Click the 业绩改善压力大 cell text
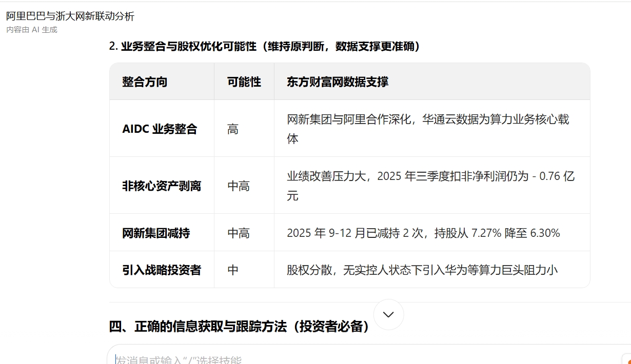Screen dimensions: 631x364 tap(431, 186)
